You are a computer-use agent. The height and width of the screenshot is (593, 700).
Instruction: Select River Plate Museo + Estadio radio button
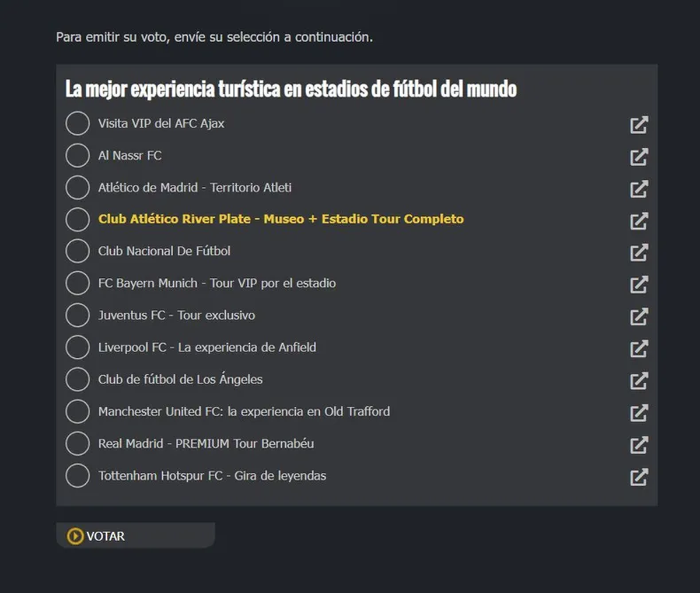pos(78,219)
